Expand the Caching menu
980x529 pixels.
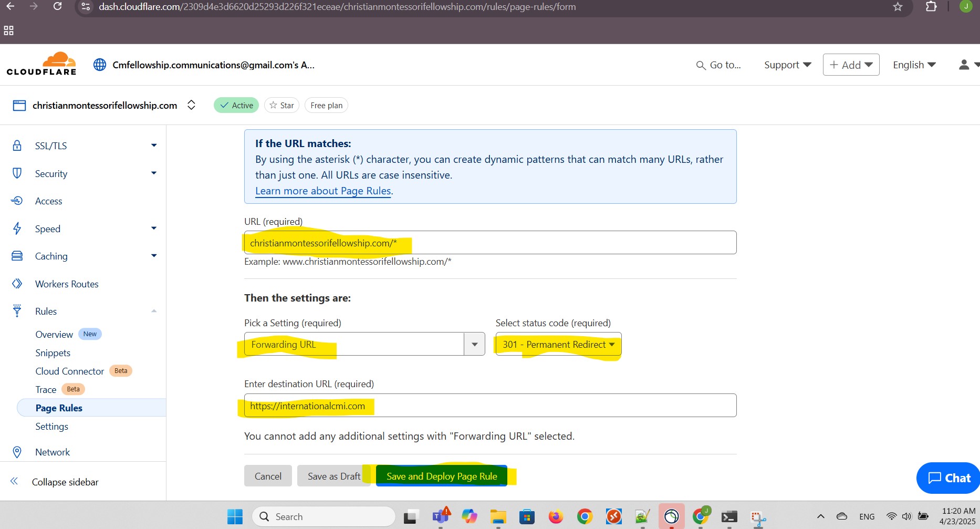tap(154, 256)
